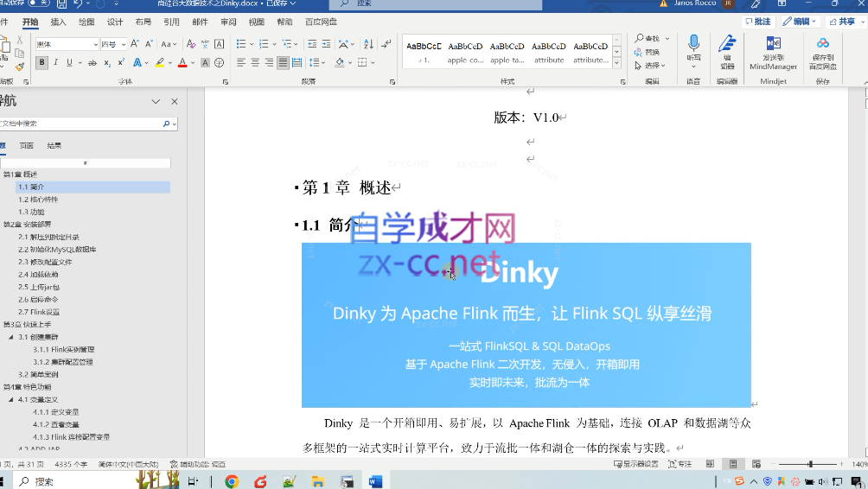Toggle subscript formatting
This screenshot has height=489, width=868.
107,62
